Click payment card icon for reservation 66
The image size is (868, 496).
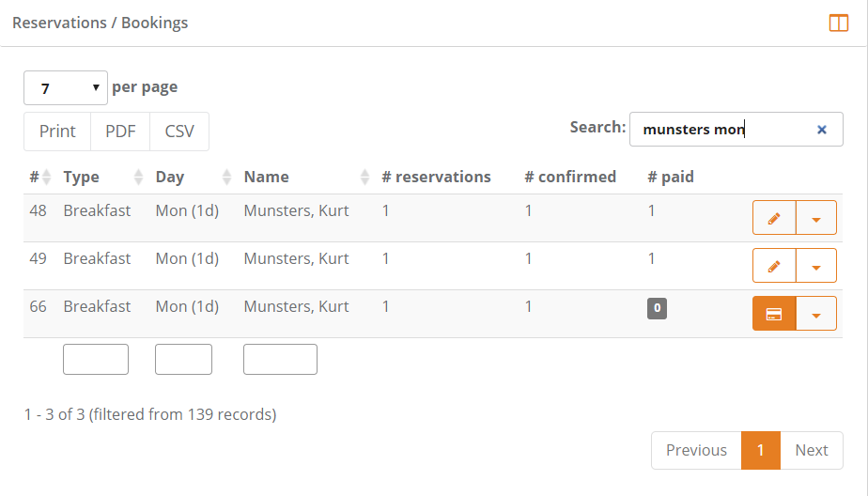(774, 314)
